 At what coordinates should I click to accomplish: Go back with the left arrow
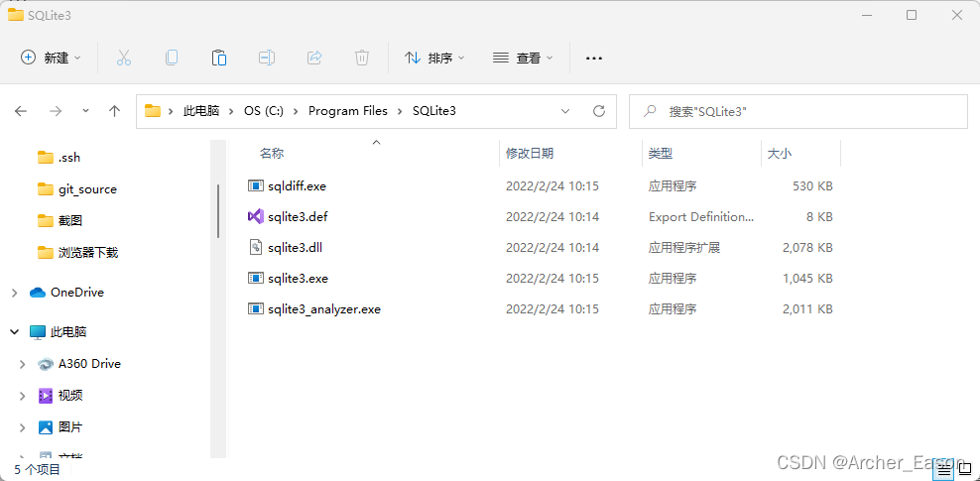[21, 111]
